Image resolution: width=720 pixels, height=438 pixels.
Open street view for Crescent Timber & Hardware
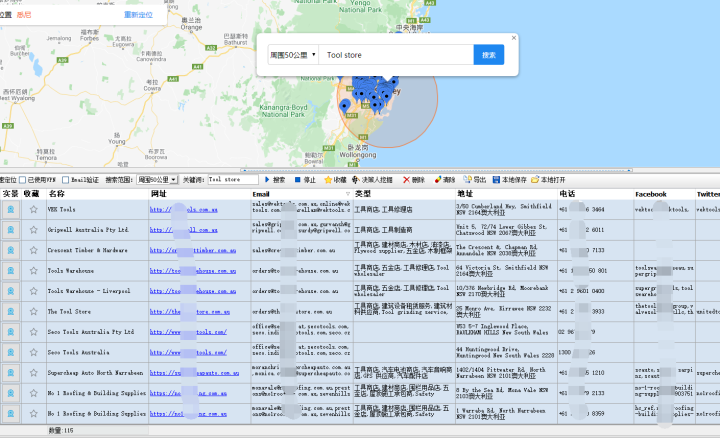pyautogui.click(x=11, y=250)
